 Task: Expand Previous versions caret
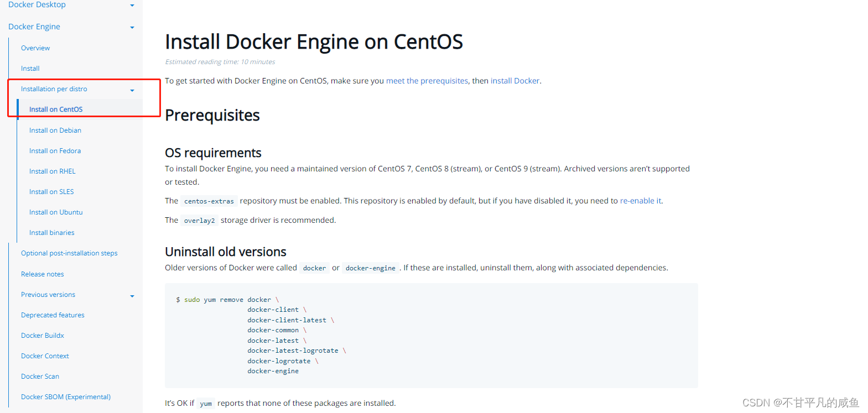(x=132, y=296)
